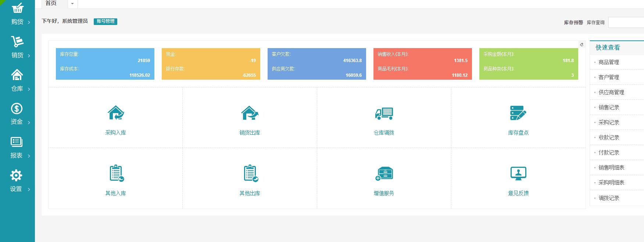Click the 其他出库 clipboard icon
644x242 pixels.
pyautogui.click(x=250, y=173)
